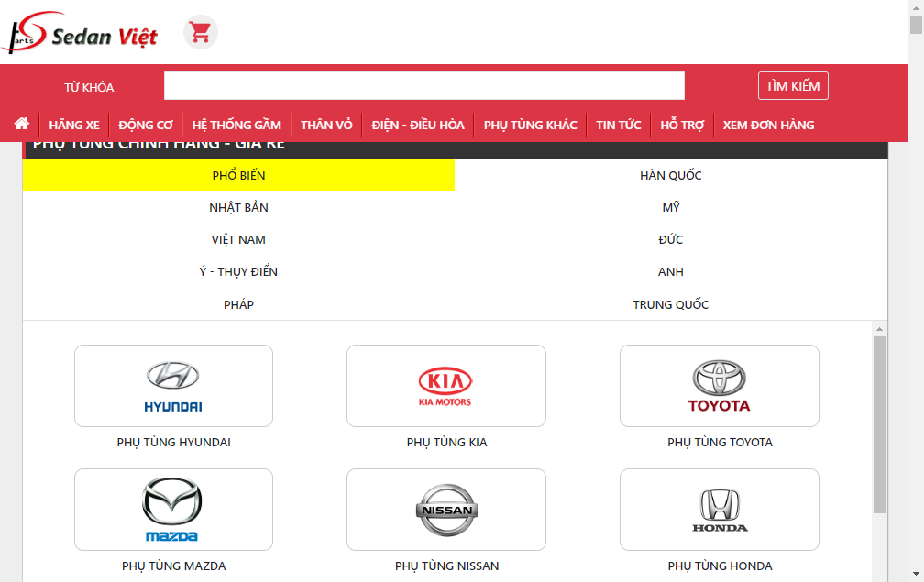Viewport: 924px width, 582px height.
Task: Open the PHỤ TÙNG KIA link
Action: click(446, 443)
